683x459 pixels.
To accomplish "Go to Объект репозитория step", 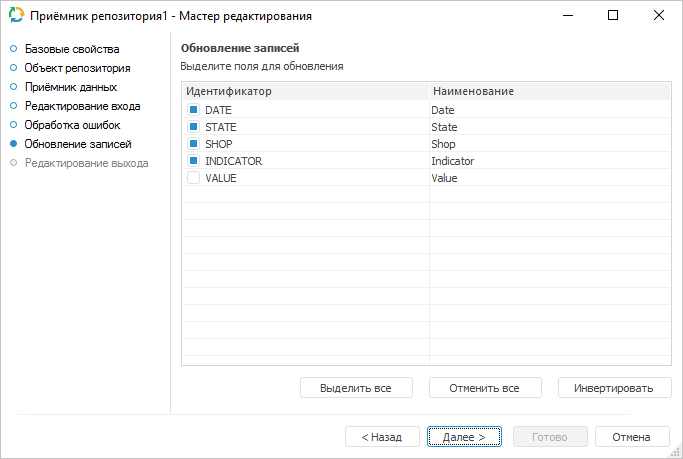I will [x=77, y=68].
